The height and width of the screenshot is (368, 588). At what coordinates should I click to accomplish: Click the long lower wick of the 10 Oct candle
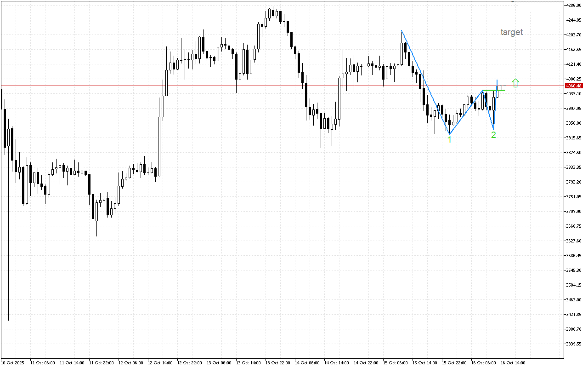8,253
